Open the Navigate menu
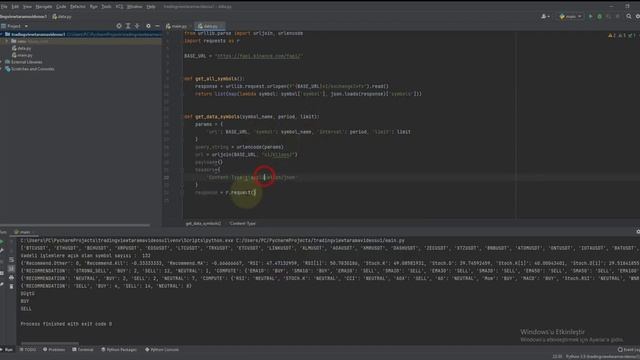This screenshot has width=640, height=360. [x=44, y=7]
